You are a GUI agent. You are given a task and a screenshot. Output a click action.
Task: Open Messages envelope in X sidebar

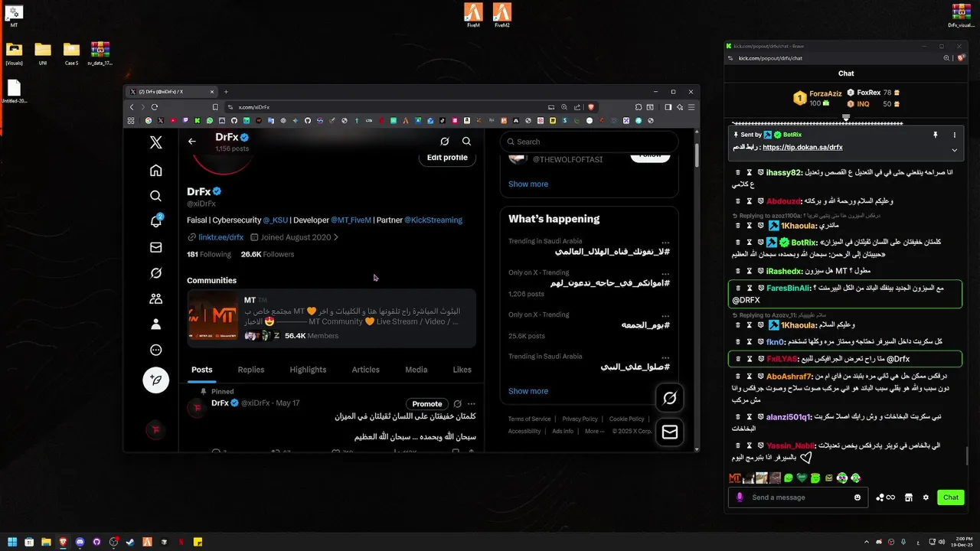coord(156,247)
